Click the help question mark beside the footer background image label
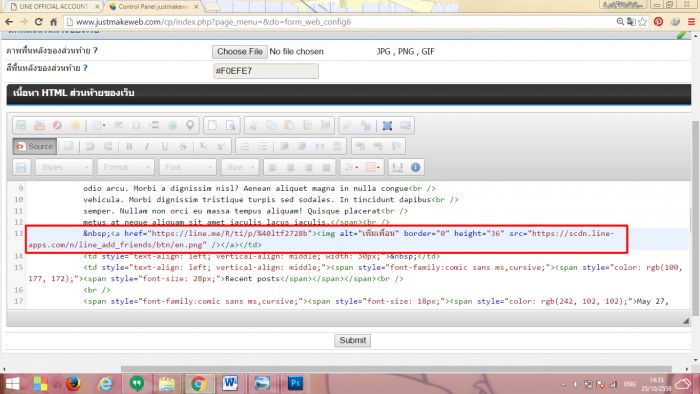Viewport: 700px width, 394px height. pyautogui.click(x=96, y=50)
